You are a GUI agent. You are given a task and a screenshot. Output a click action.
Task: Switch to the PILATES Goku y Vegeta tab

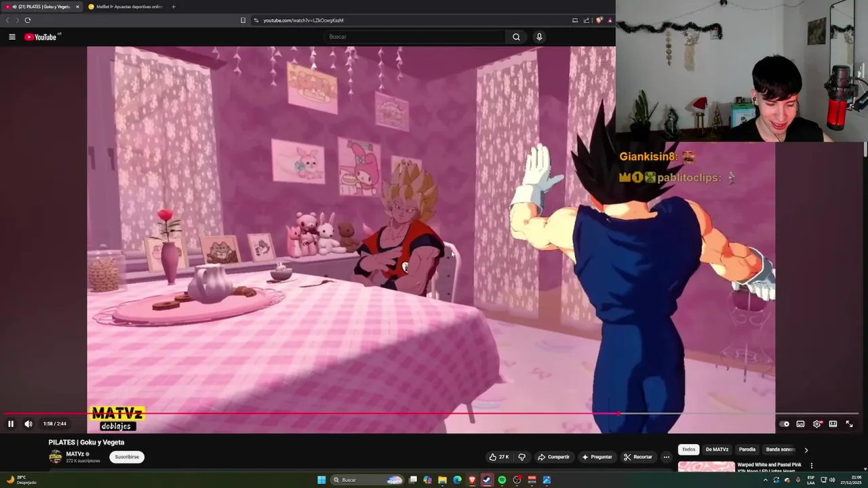41,7
